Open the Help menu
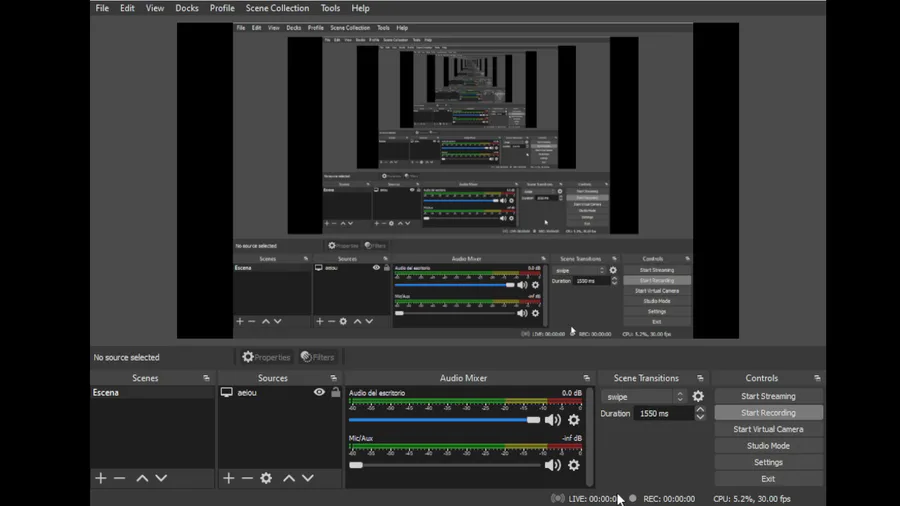 pyautogui.click(x=360, y=8)
